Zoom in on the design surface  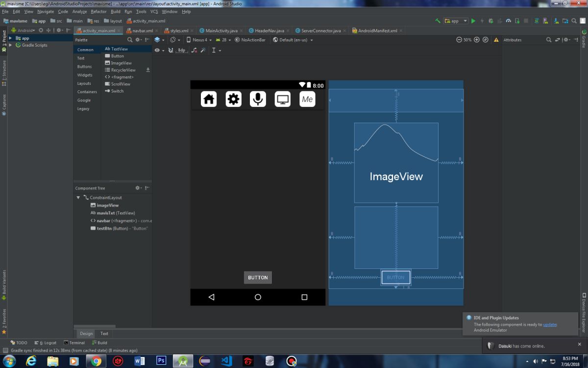[x=476, y=40]
